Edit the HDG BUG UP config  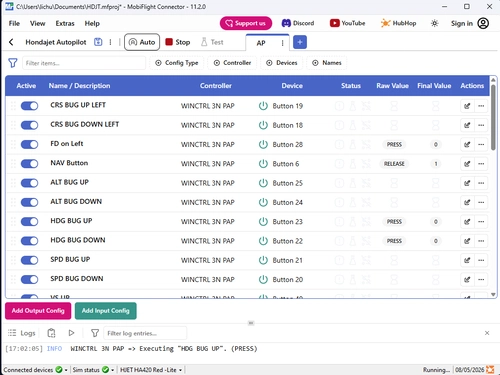pyautogui.click(x=467, y=222)
